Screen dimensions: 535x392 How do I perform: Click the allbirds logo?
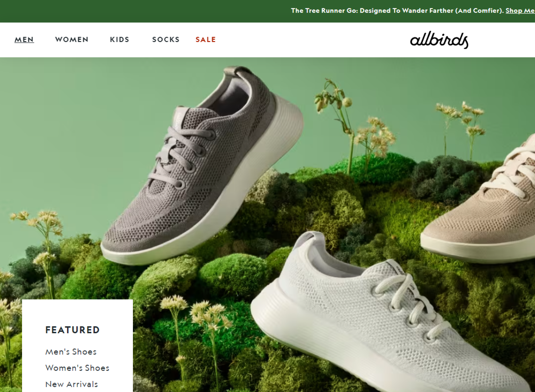pyautogui.click(x=439, y=40)
